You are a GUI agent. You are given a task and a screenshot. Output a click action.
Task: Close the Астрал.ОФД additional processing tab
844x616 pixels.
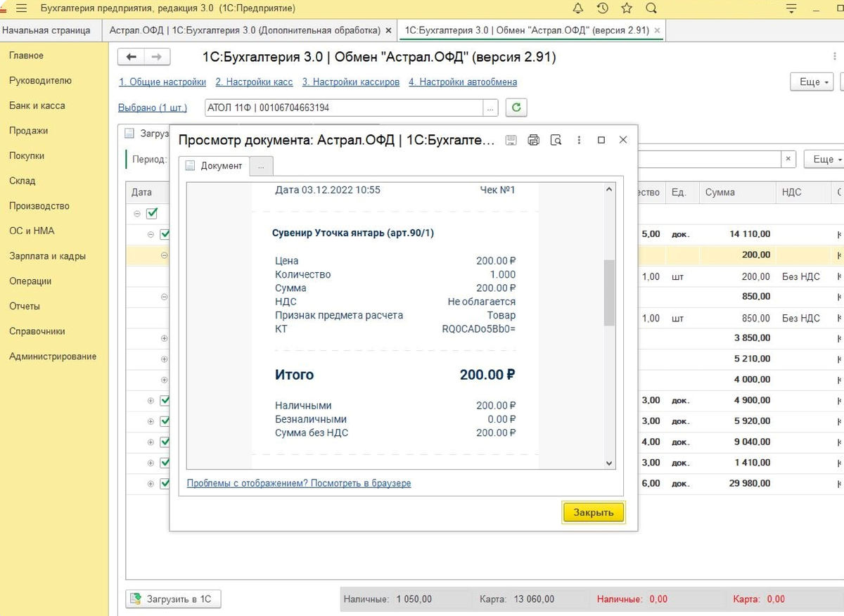click(388, 31)
